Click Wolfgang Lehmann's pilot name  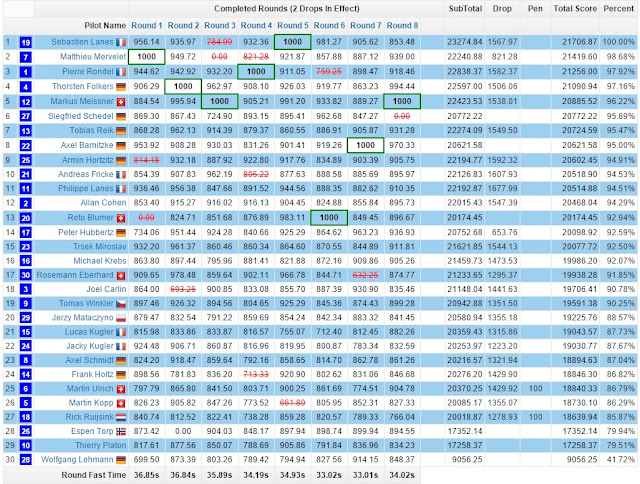[x=77, y=460]
